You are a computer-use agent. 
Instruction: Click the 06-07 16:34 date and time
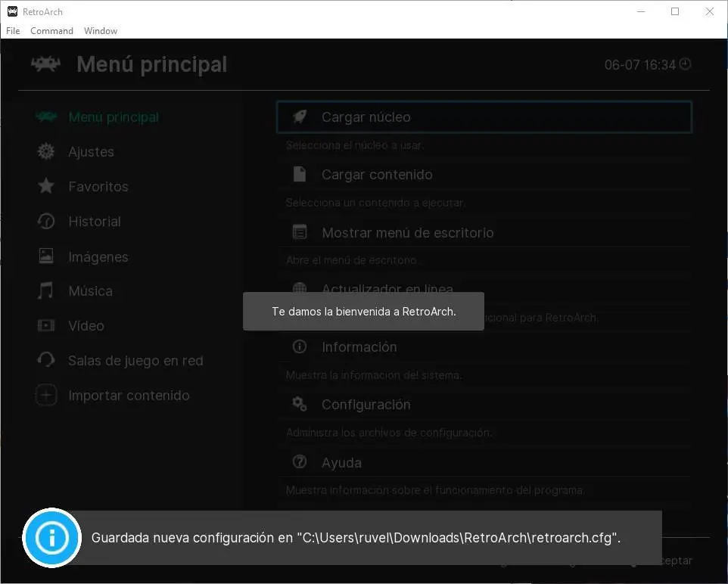point(639,64)
